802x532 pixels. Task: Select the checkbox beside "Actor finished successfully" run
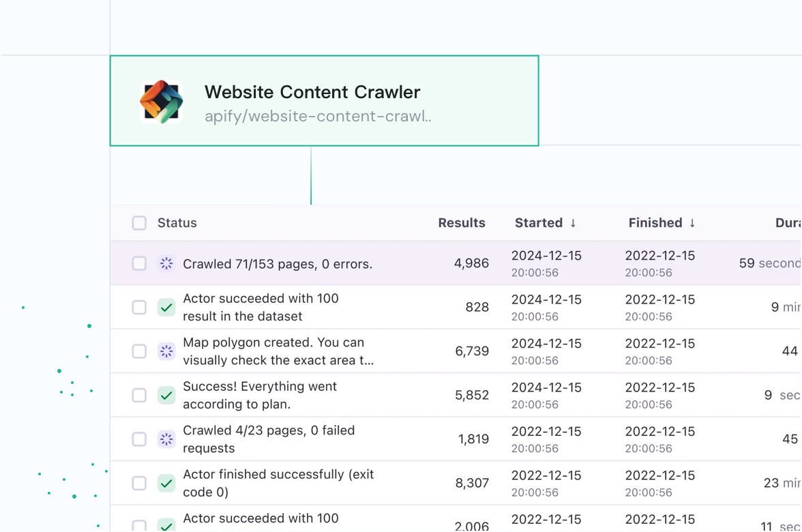(139, 483)
